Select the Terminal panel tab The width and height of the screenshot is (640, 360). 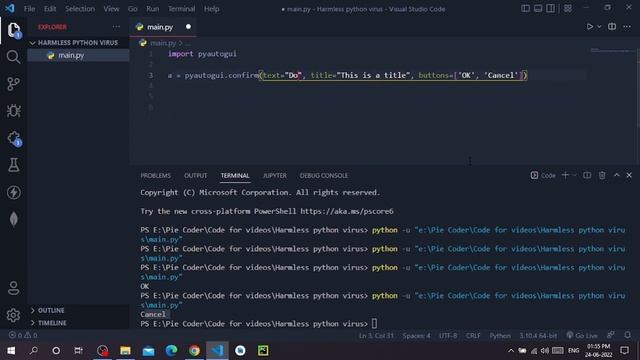point(235,176)
